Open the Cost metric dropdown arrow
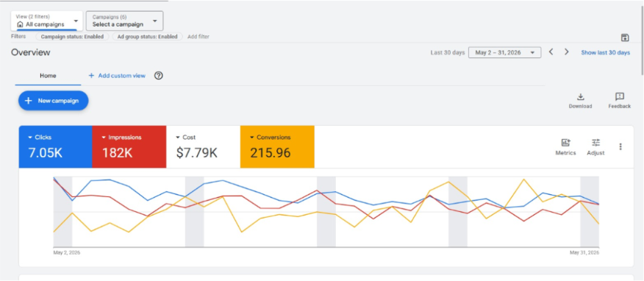Screen dimensions: 644x281 [178, 138]
